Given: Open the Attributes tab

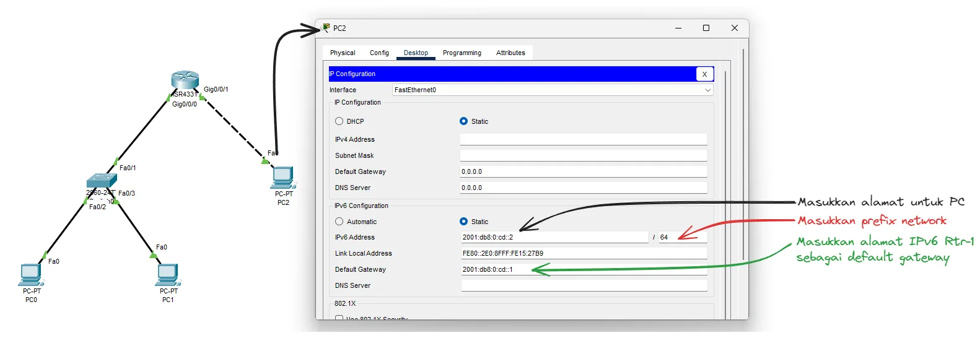Looking at the screenshot, I should (510, 53).
